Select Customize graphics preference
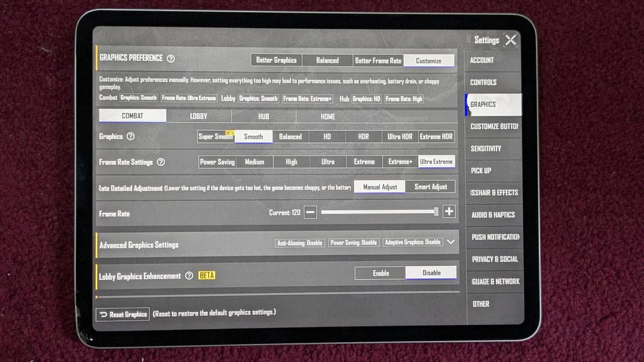 [x=429, y=61]
